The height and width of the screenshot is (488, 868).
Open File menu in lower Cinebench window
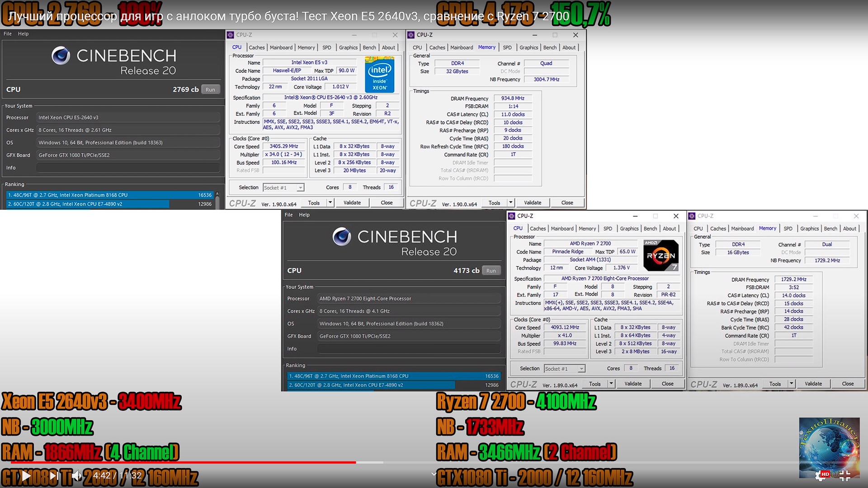288,215
